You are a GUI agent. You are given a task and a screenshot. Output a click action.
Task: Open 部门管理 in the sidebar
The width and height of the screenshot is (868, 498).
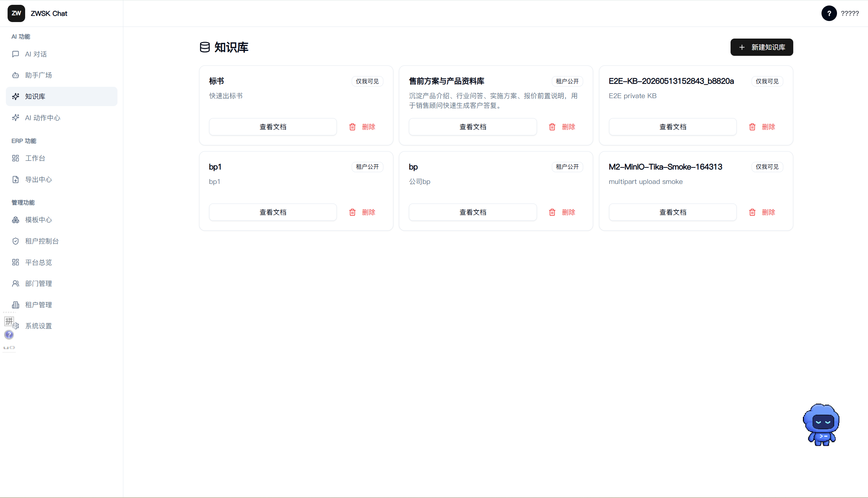pyautogui.click(x=62, y=283)
